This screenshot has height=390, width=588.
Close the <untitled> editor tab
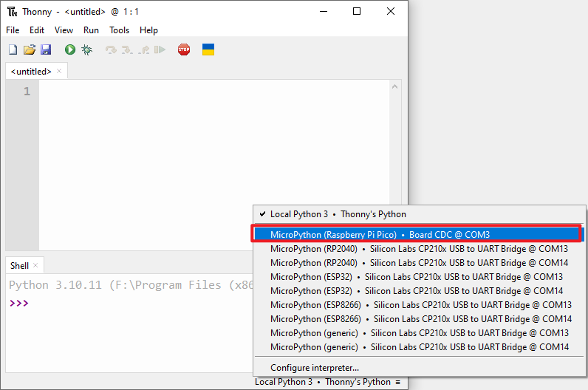tap(59, 71)
